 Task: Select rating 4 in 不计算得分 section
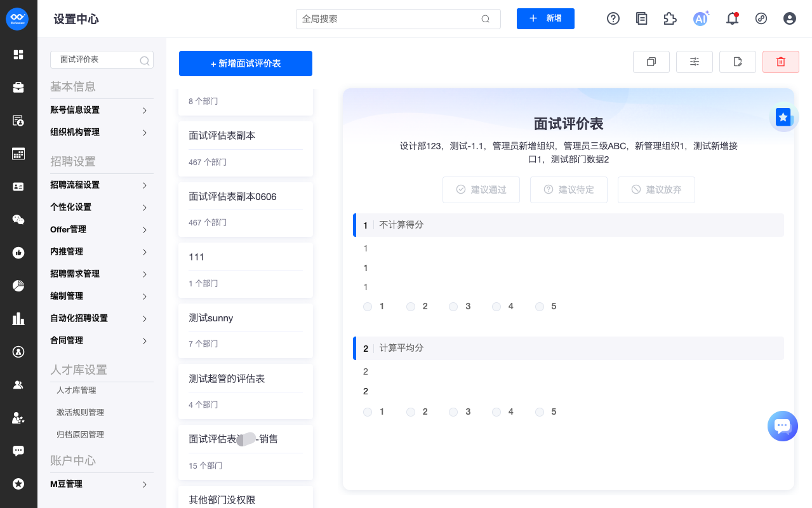click(496, 307)
